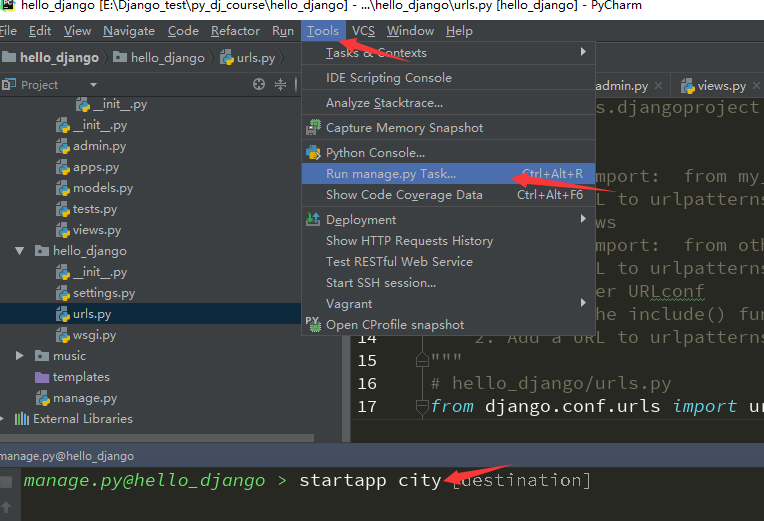
Task: Select manage.py in project tree
Action: point(85,398)
